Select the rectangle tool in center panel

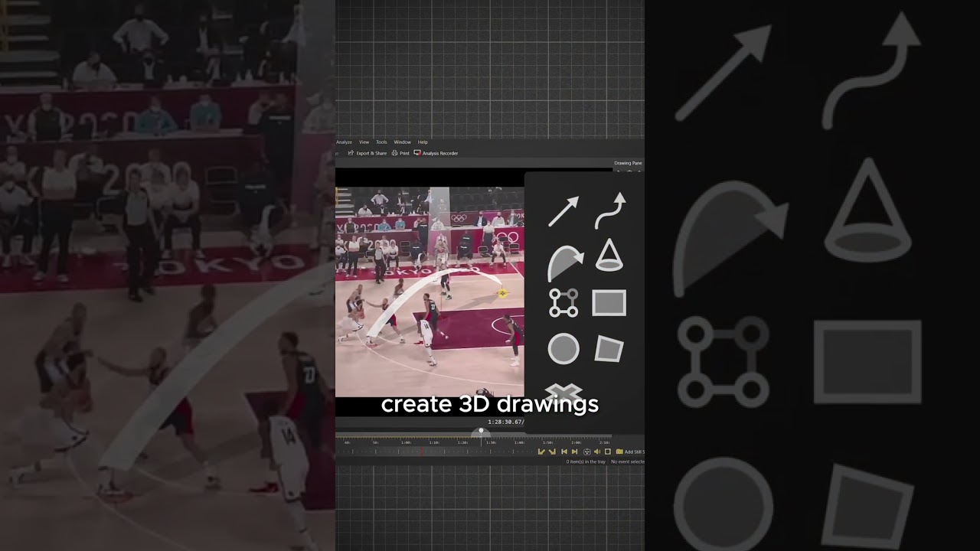[x=609, y=303]
